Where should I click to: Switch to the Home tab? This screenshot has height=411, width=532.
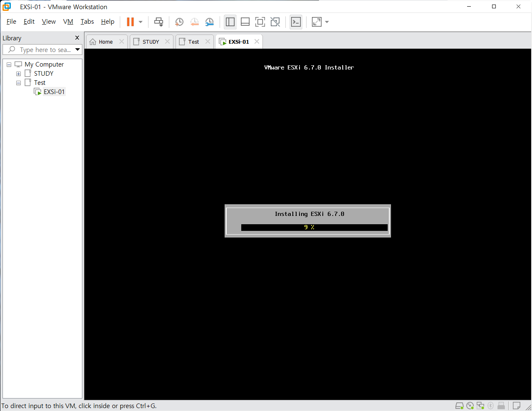click(x=106, y=42)
